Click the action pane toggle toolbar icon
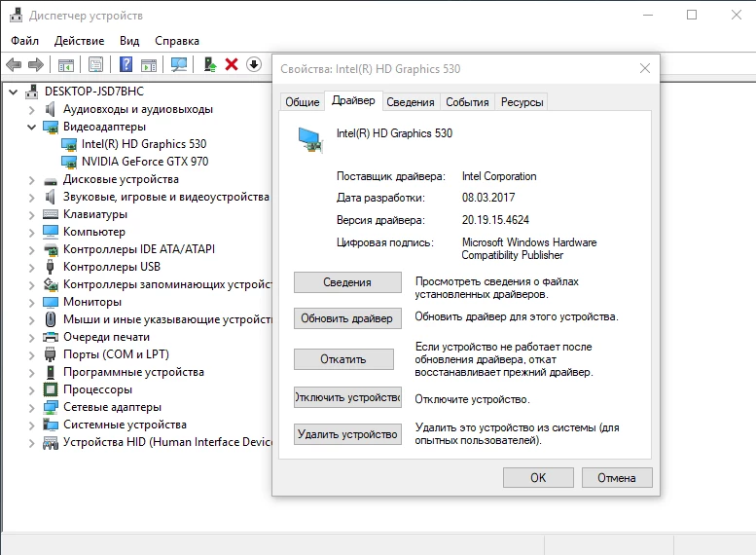This screenshot has width=756, height=555. pos(149,64)
